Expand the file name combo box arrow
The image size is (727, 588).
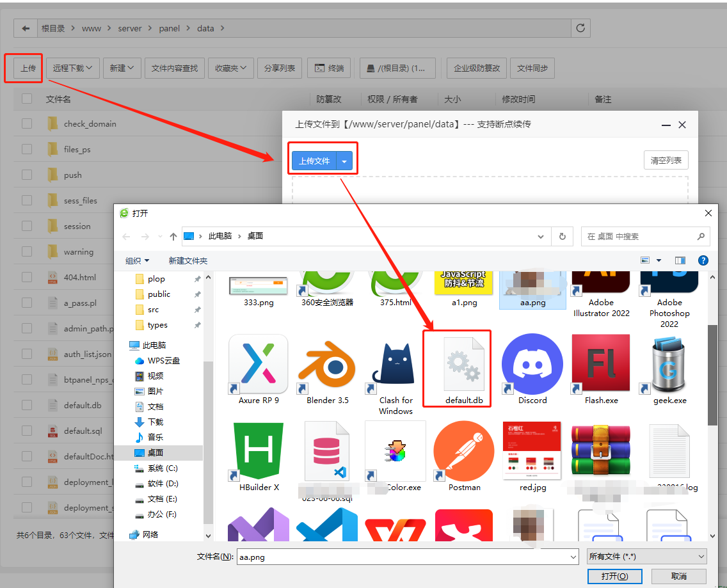coord(573,557)
